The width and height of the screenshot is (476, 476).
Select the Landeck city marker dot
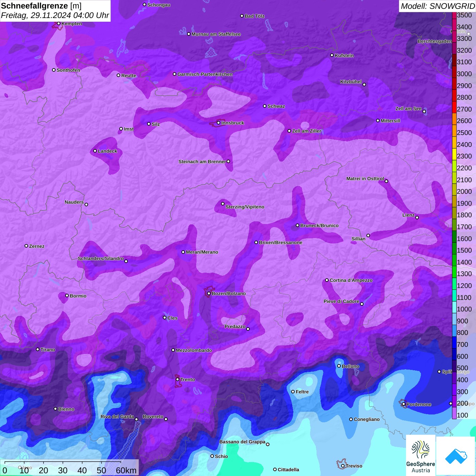pos(95,151)
